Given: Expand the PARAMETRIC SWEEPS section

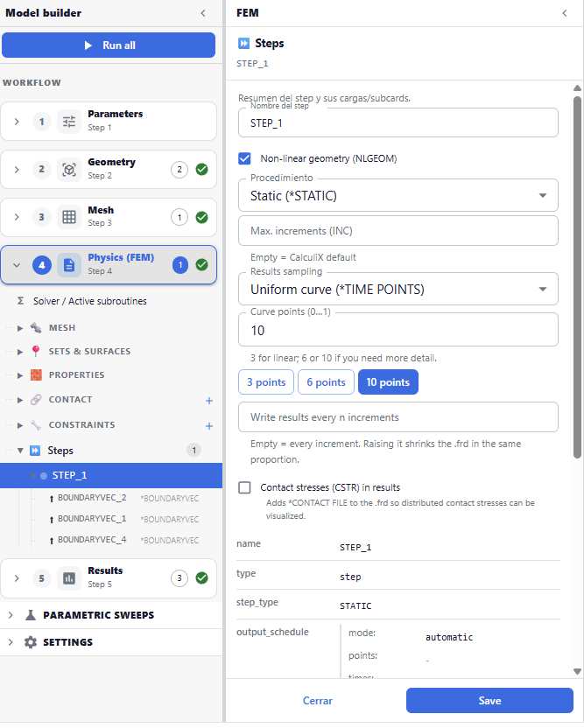Looking at the screenshot, I should 11,615.
